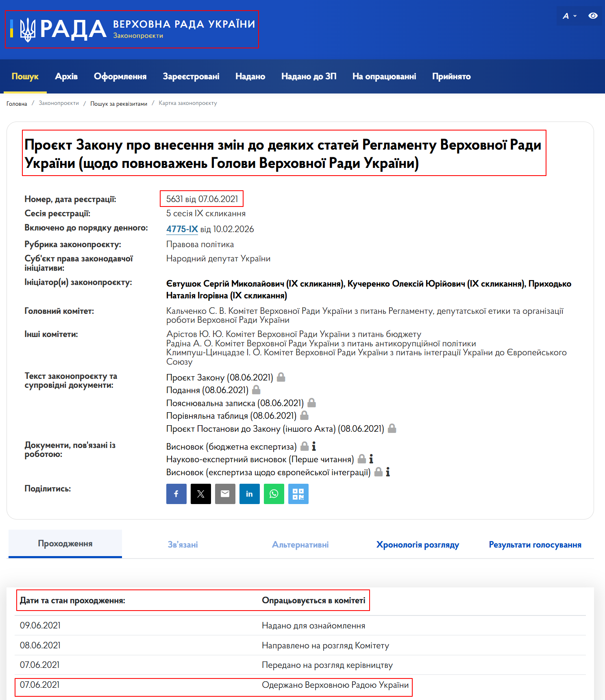Viewport: 605px width, 700px height.
Task: Share the bill via WhatsApp
Action: (274, 494)
